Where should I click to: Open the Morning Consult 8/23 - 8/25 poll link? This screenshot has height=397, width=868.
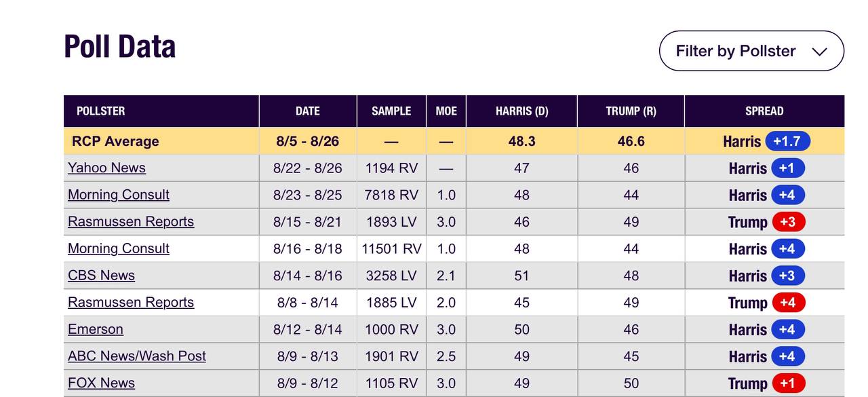tap(119, 195)
